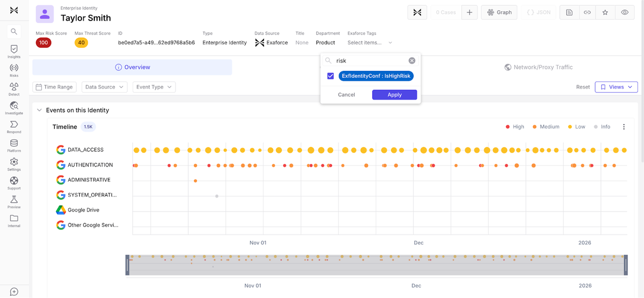
Task: Open the Platform section
Action: point(14,145)
